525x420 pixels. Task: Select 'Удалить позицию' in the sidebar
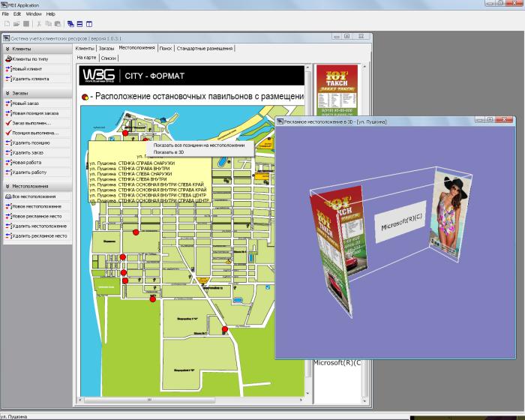click(x=37, y=142)
